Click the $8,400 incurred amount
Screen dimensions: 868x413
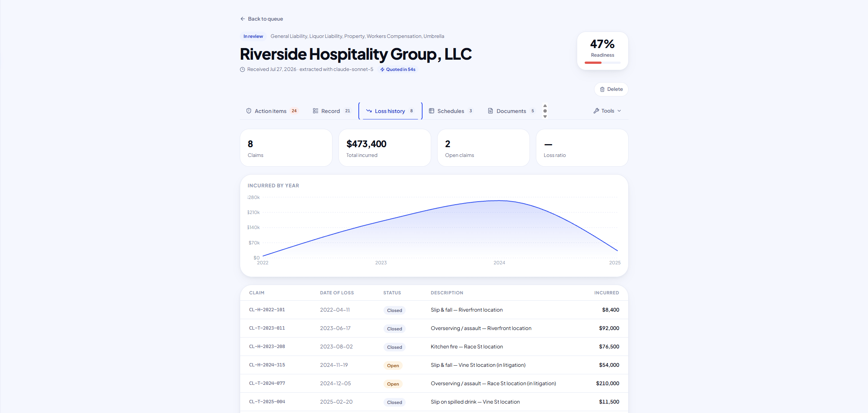[611, 310]
